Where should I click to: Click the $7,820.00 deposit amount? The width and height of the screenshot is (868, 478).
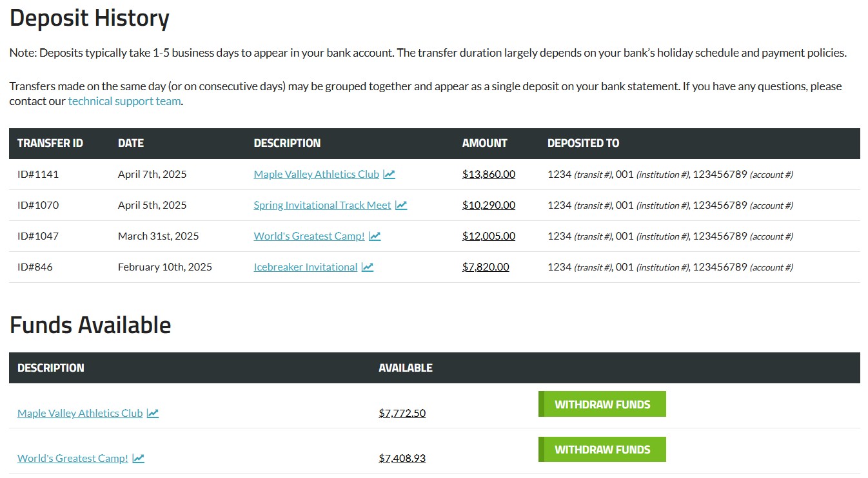tap(485, 267)
